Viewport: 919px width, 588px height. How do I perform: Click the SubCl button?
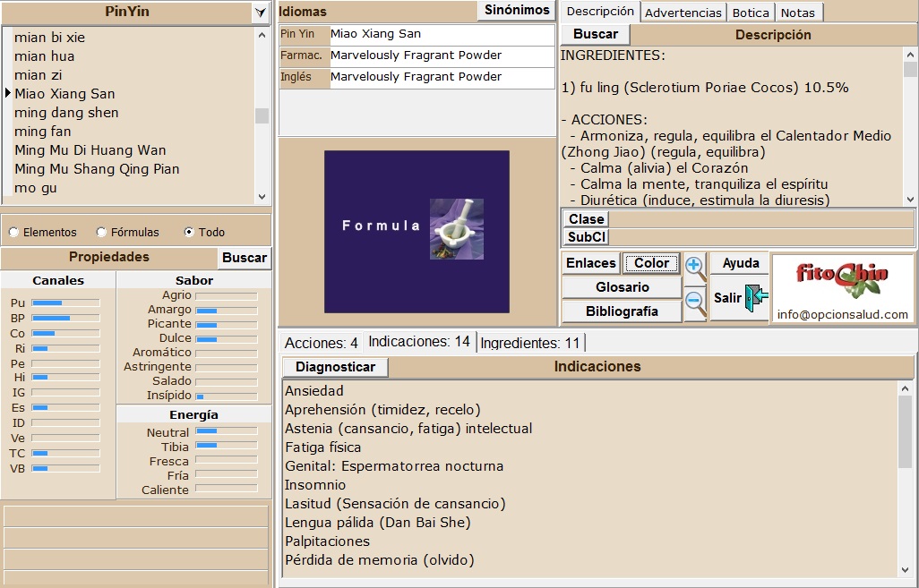tap(586, 236)
